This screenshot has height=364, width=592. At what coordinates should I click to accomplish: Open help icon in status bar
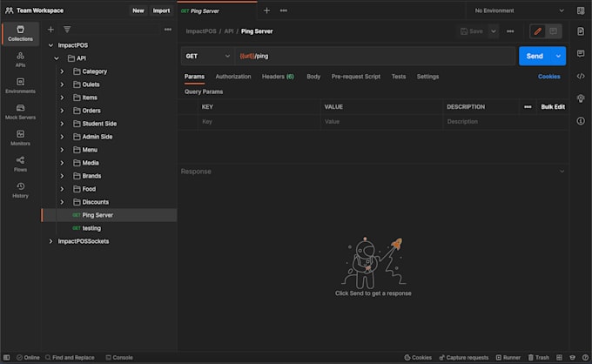click(x=585, y=357)
